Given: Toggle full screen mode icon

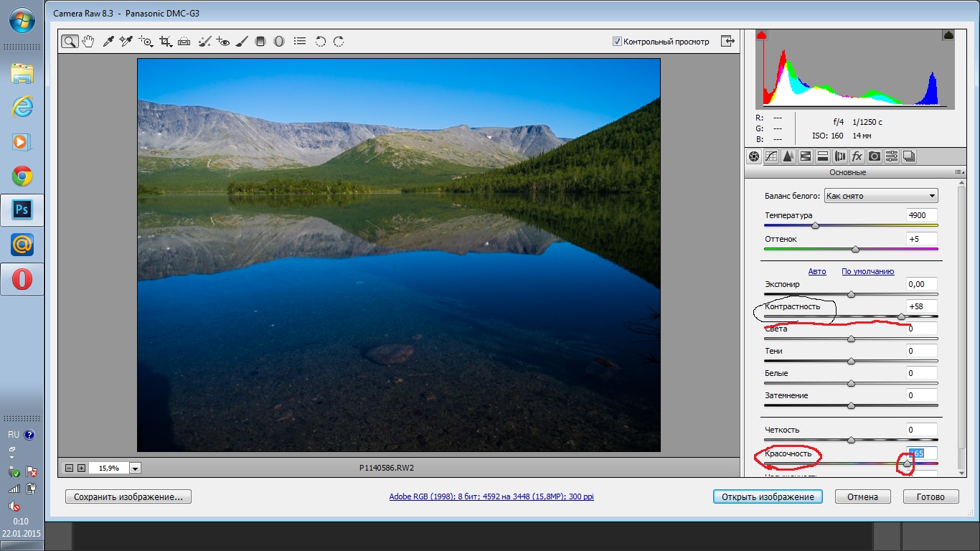Looking at the screenshot, I should 728,42.
